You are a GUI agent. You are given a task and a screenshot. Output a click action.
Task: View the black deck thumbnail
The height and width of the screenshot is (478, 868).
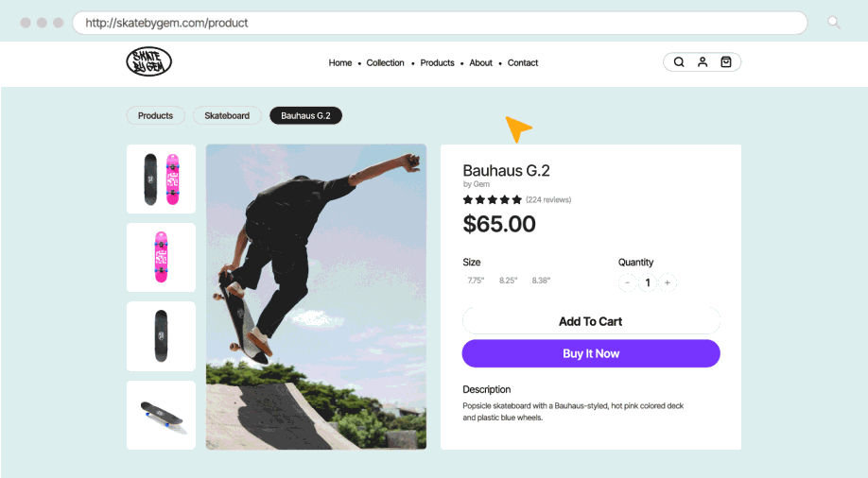coord(161,335)
